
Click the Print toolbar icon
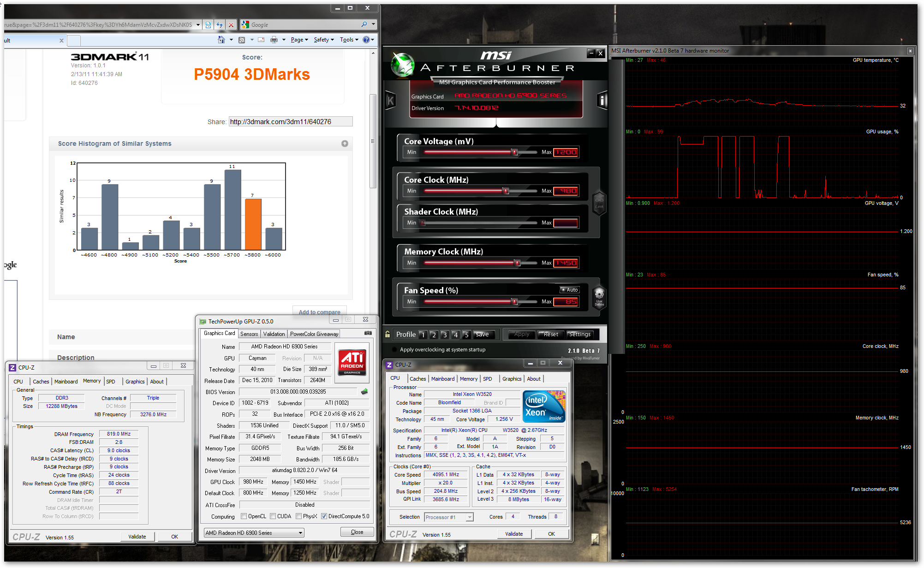tap(274, 40)
